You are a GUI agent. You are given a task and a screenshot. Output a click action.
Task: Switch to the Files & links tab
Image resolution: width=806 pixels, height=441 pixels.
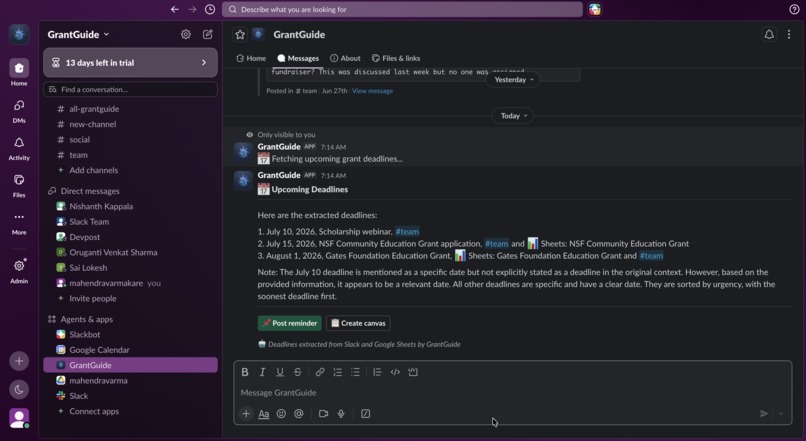click(396, 58)
